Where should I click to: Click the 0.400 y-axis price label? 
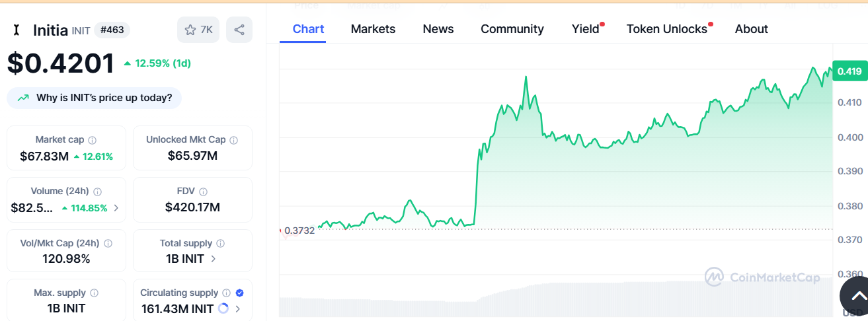849,137
